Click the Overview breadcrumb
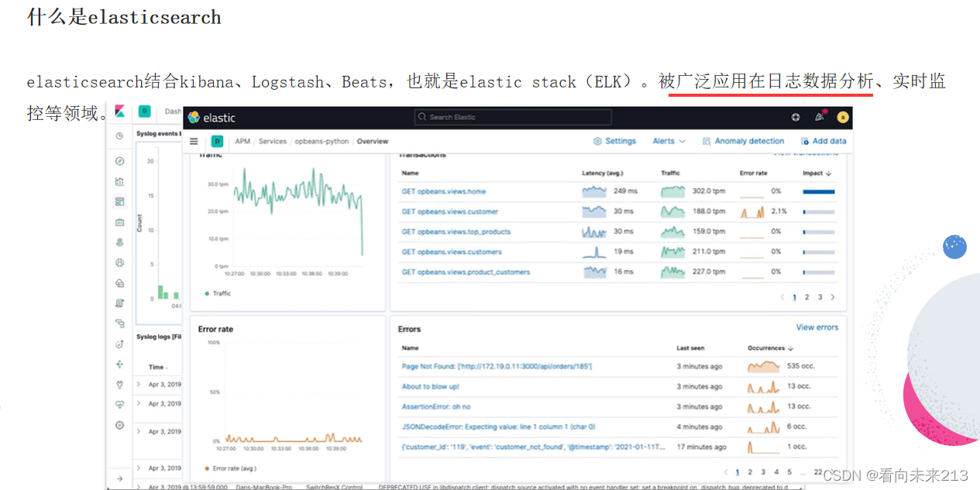This screenshot has width=980, height=490. 373,142
